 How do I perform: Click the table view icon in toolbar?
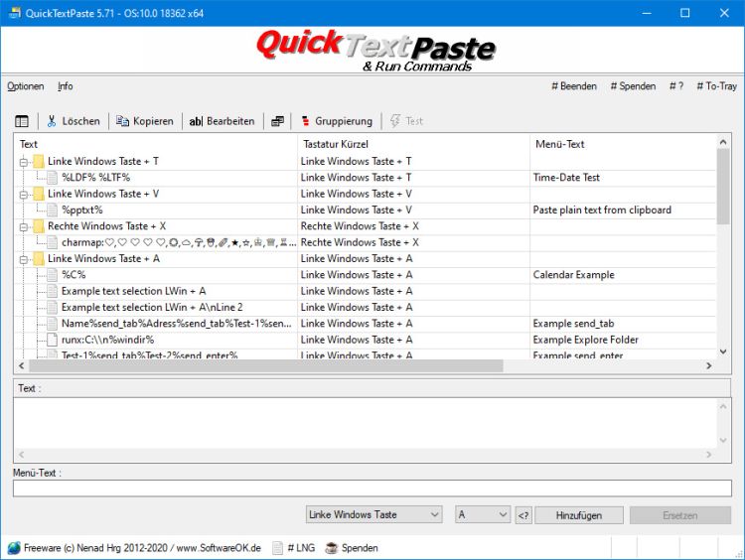click(22, 121)
